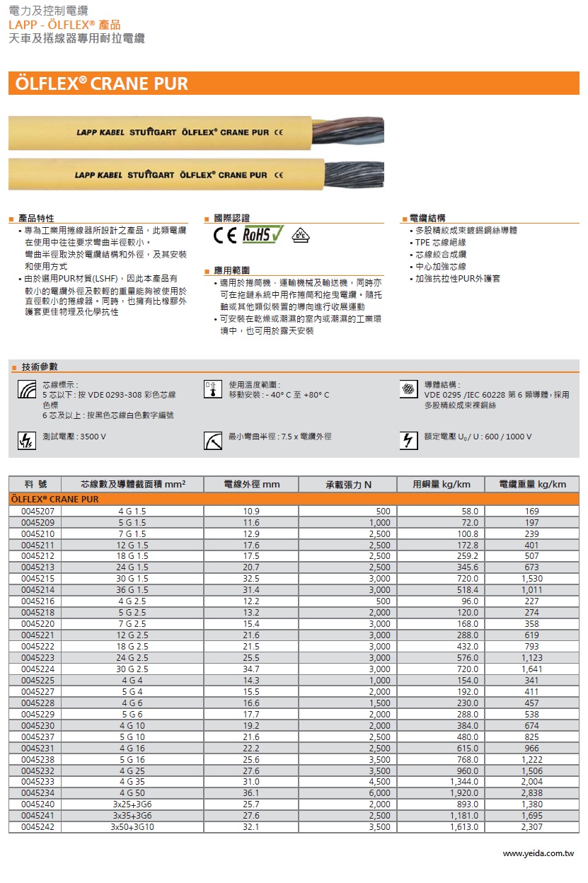Click the thermometer temperature range icon

(x=212, y=390)
